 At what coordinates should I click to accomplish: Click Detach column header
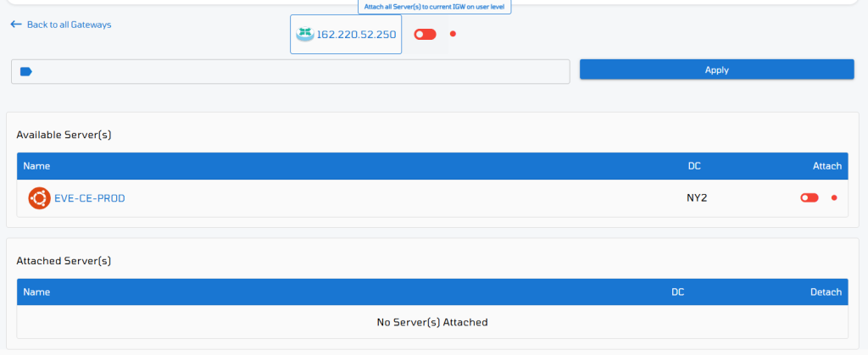coord(826,292)
